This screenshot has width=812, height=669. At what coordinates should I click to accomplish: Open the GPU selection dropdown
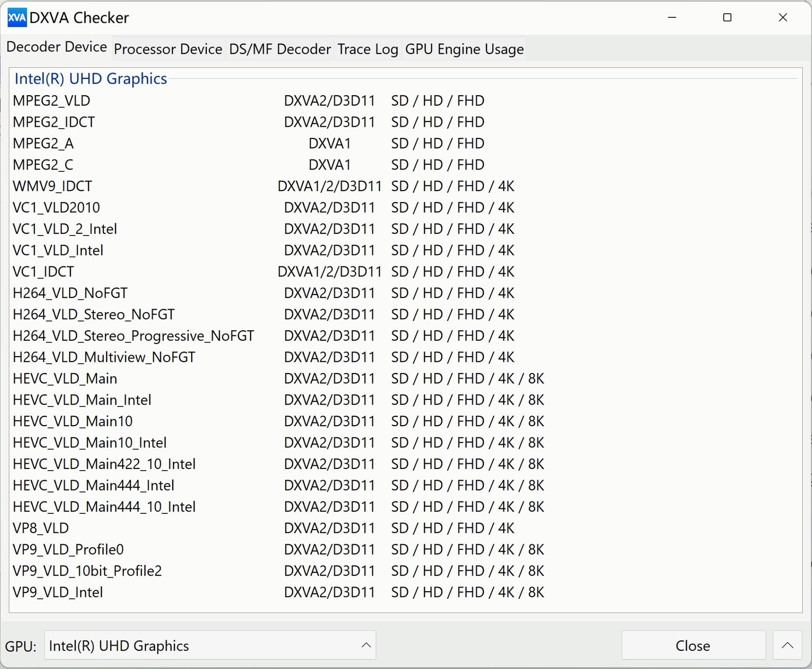pos(210,645)
